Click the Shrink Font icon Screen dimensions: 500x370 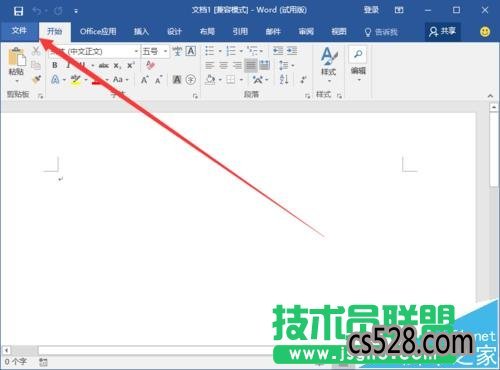158,80
